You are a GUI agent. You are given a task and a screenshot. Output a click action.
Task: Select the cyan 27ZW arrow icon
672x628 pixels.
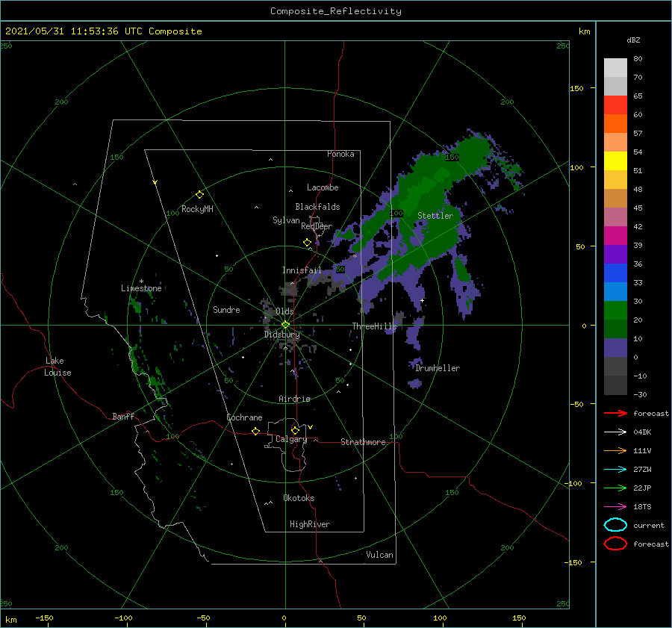click(615, 470)
